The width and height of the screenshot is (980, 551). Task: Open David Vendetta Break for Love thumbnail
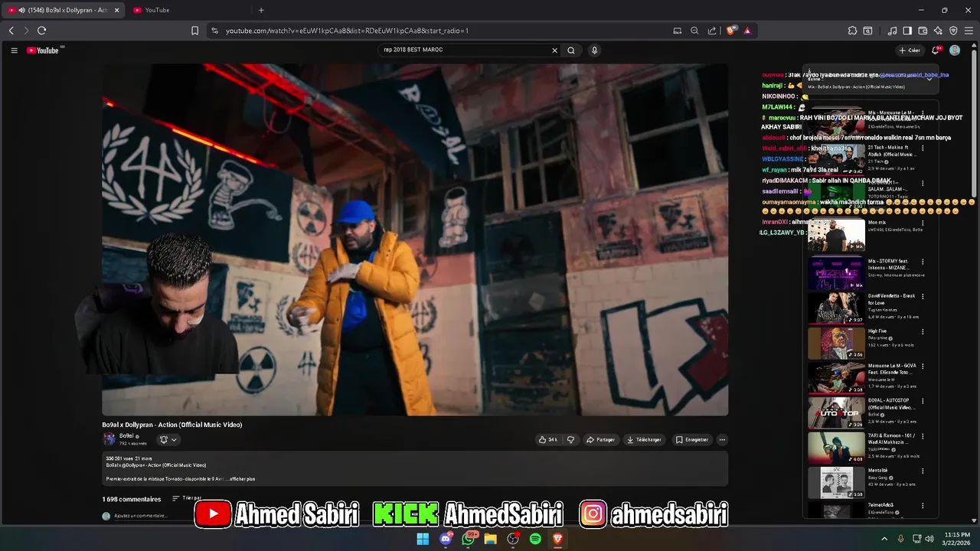pos(836,308)
